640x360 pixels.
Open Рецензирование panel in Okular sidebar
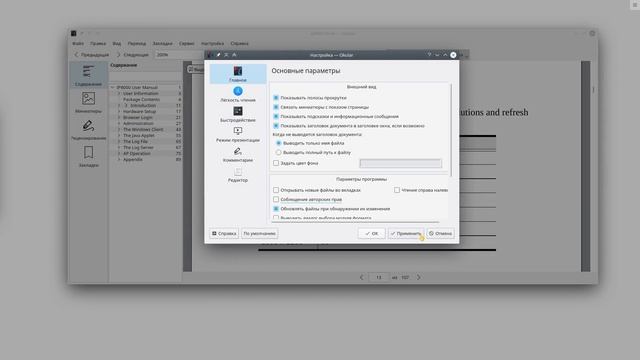pos(88,129)
